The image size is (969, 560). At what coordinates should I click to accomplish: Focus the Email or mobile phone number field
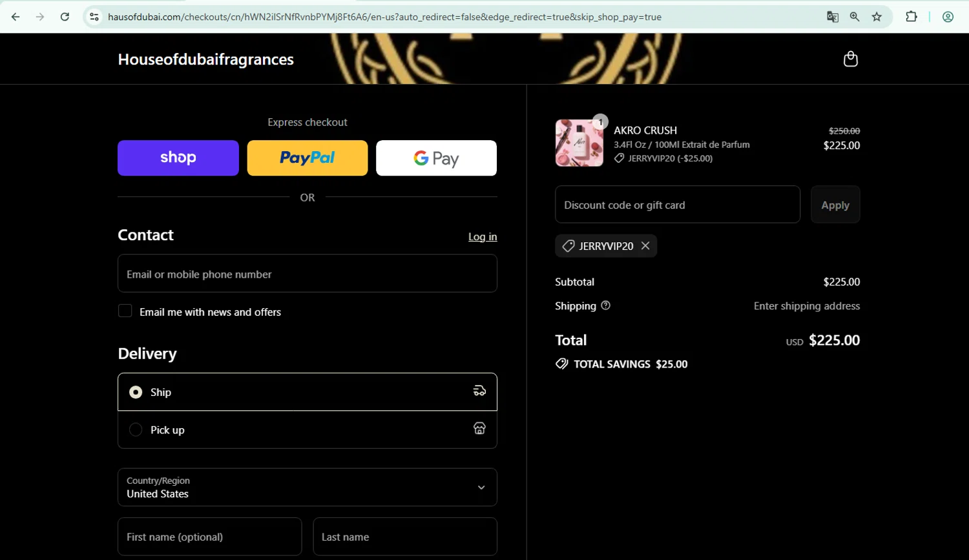pyautogui.click(x=307, y=273)
